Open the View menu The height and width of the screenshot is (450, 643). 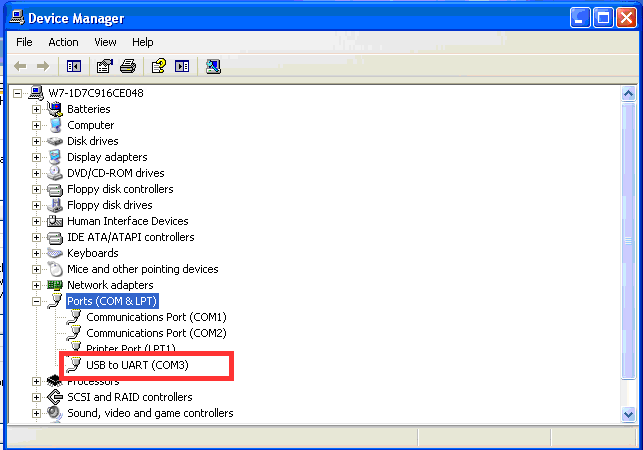coord(105,42)
